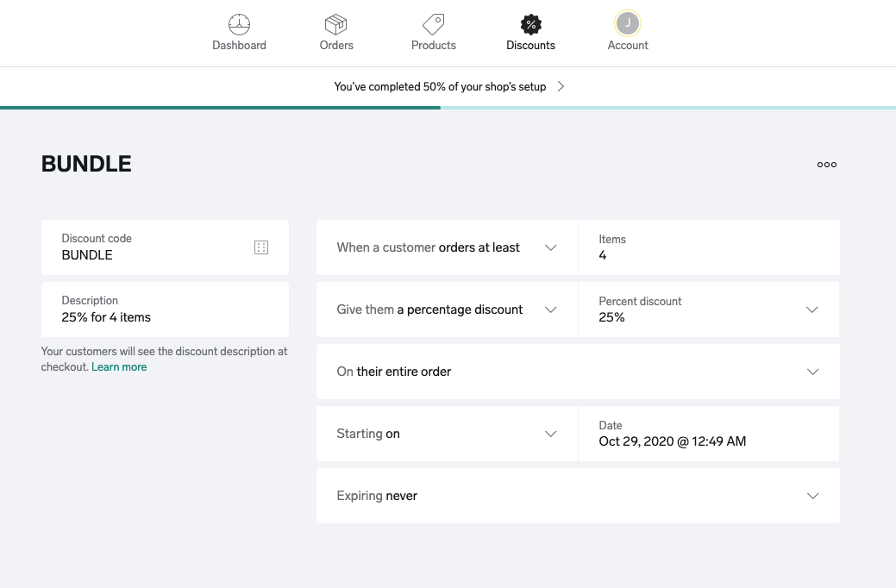Switch to the Orders section
This screenshot has height=588, width=896.
click(x=335, y=32)
